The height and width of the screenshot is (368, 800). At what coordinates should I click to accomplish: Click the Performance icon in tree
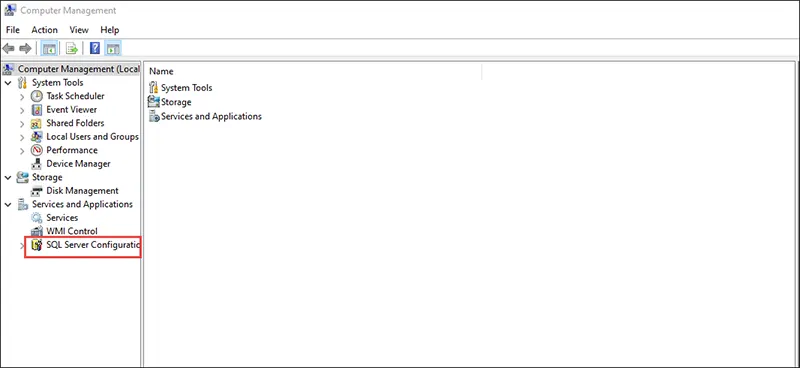pos(36,150)
